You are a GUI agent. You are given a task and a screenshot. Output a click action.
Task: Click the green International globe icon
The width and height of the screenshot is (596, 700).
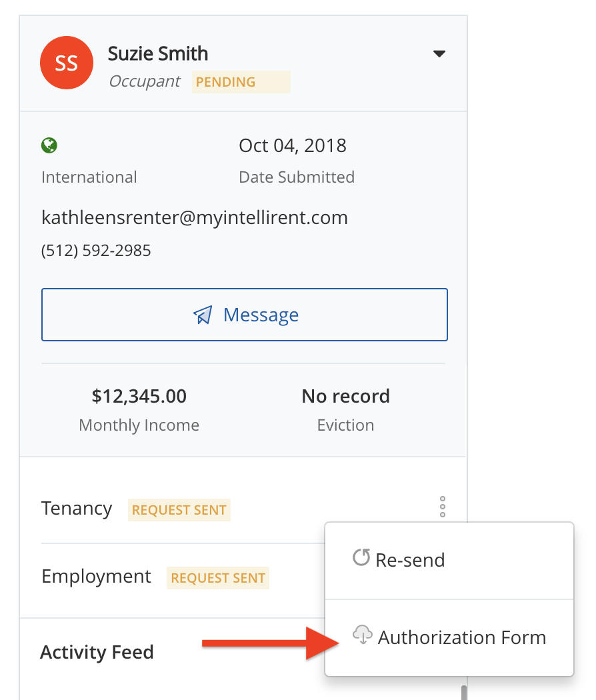(x=49, y=145)
